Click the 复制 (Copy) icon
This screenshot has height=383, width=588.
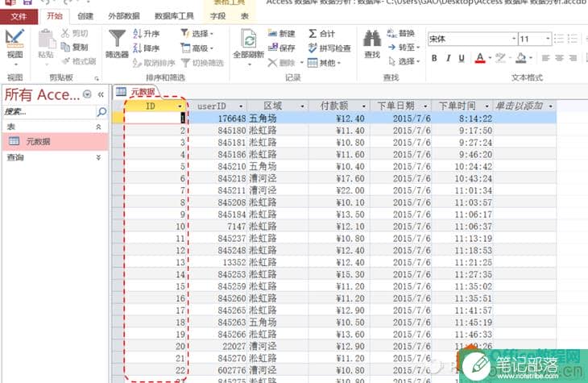[x=65, y=47]
